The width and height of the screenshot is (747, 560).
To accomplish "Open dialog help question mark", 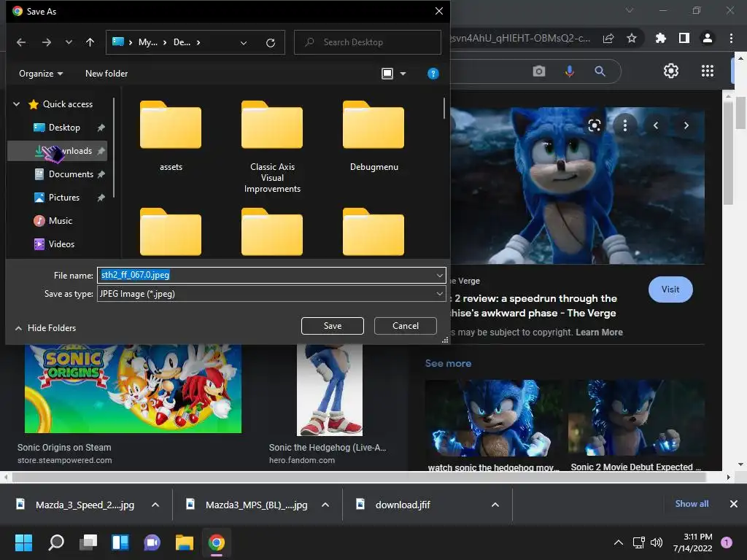I will [x=433, y=74].
